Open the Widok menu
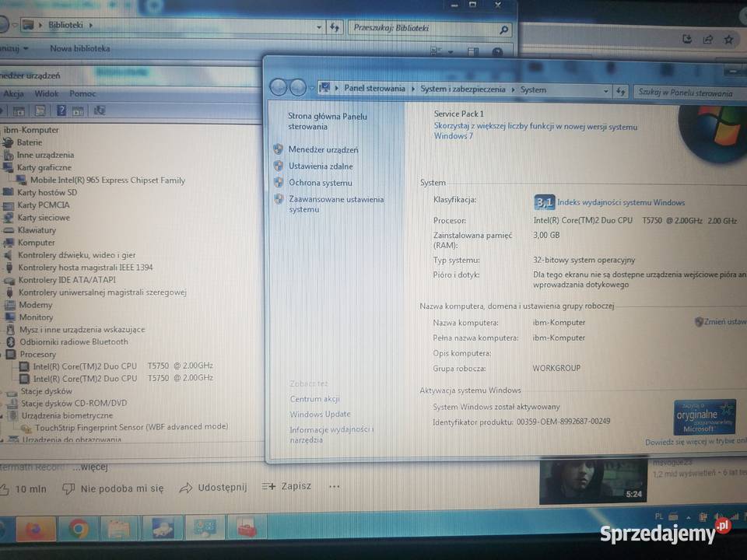The height and width of the screenshot is (560, 747). tap(46, 94)
